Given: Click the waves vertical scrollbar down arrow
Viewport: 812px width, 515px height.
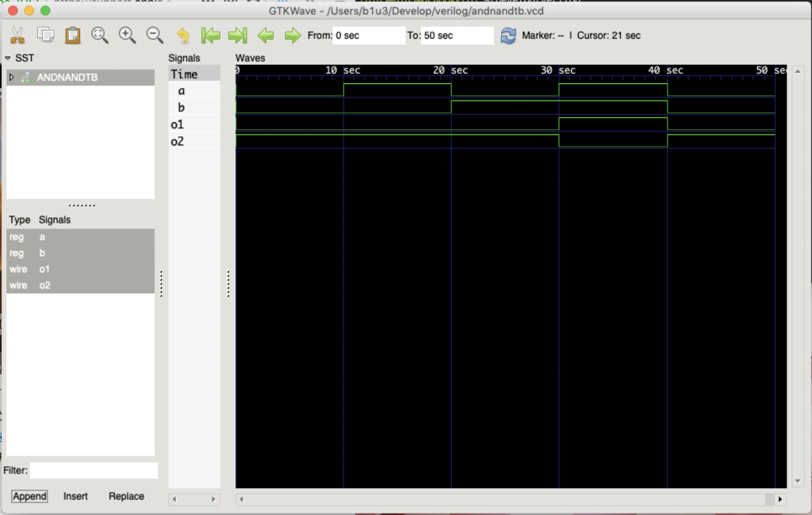Looking at the screenshot, I should 798,482.
